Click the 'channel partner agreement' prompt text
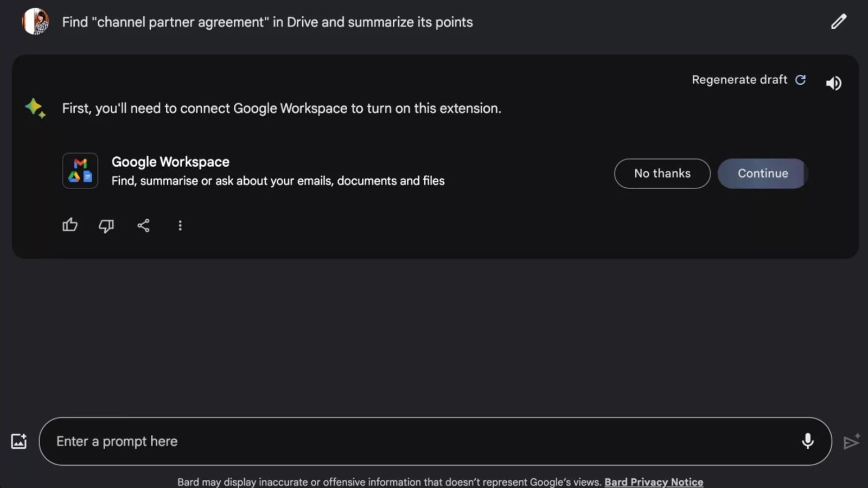Screen dimensions: 868x488 pos(267,22)
